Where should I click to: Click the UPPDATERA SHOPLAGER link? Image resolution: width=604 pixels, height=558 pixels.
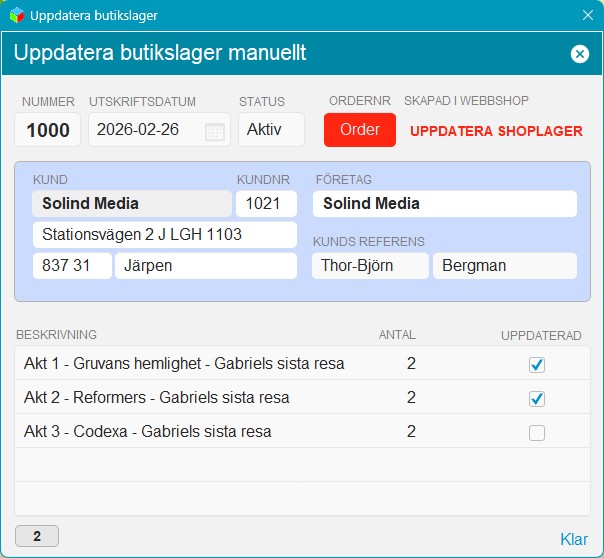[x=496, y=131]
